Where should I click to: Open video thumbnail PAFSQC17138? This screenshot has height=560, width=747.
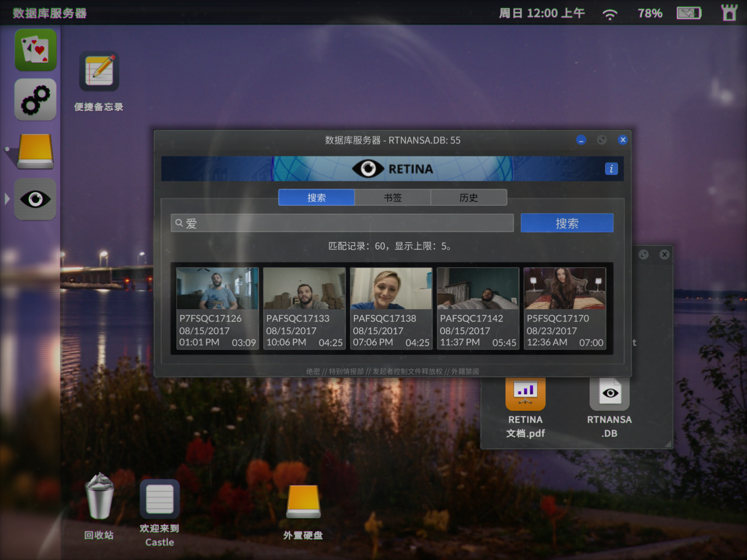pyautogui.click(x=391, y=308)
